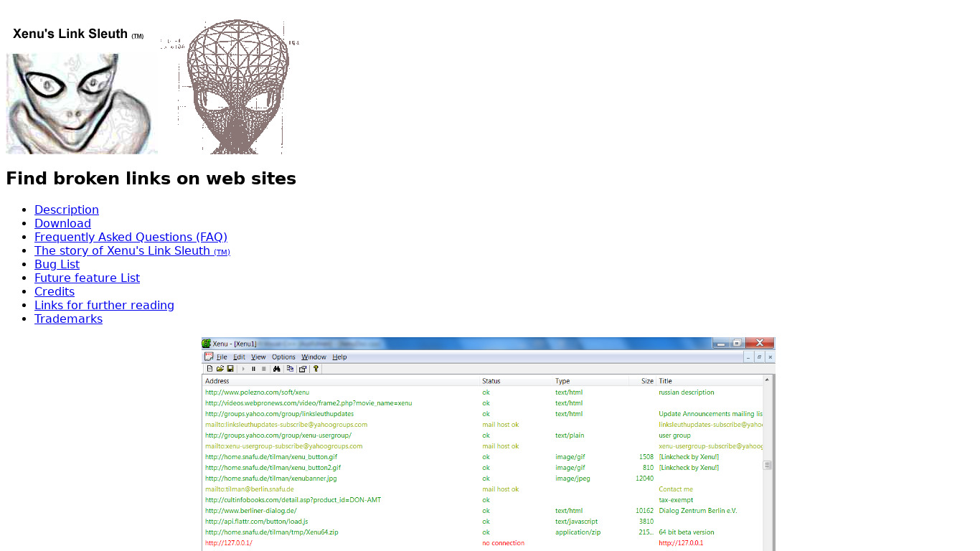Click the 'application/zip' type cell
This screenshot has width=980, height=551.
tap(578, 532)
